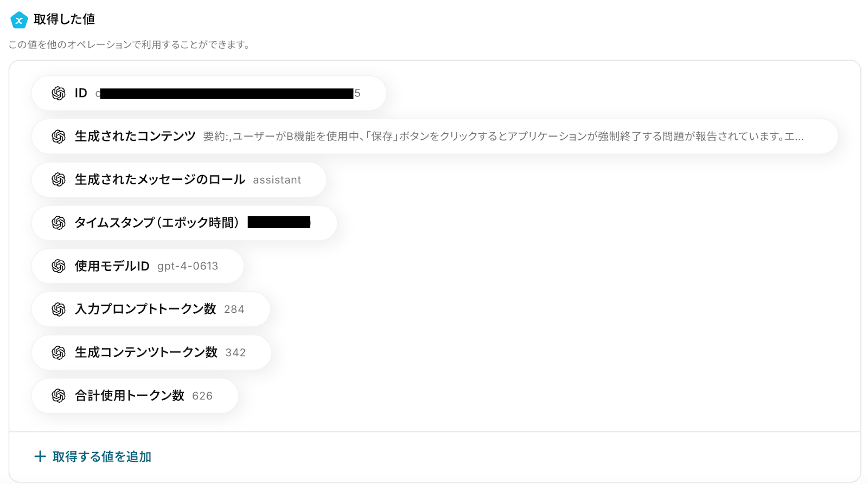Select the 使用モデルID gpt-4-0613 pill
868x484 pixels.
tap(138, 266)
